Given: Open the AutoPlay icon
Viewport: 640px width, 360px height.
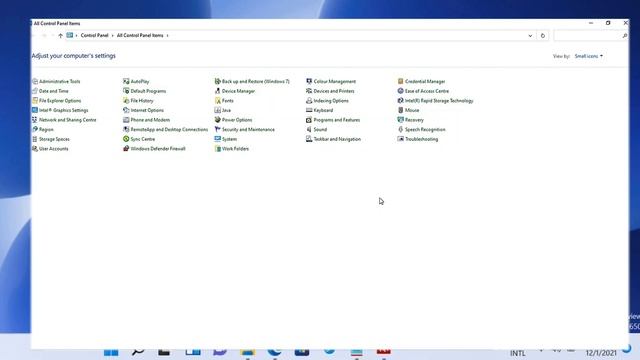Looking at the screenshot, I should [x=126, y=81].
